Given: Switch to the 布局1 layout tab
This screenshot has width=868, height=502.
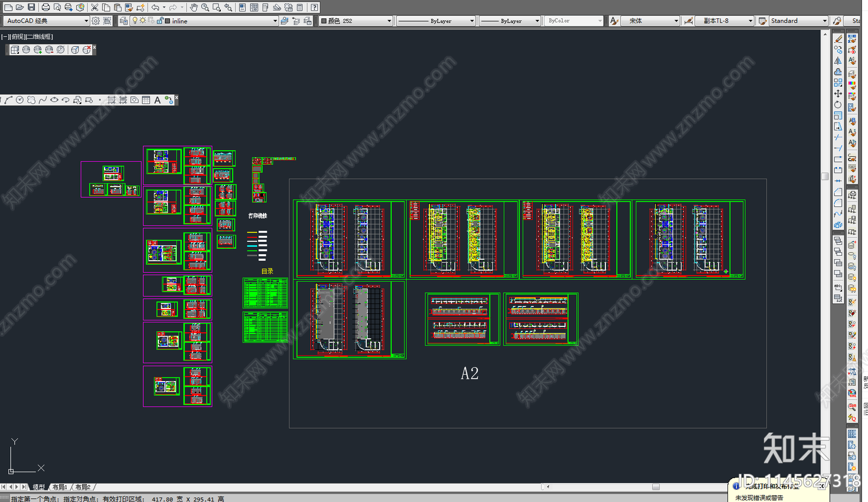Looking at the screenshot, I should tap(60, 487).
